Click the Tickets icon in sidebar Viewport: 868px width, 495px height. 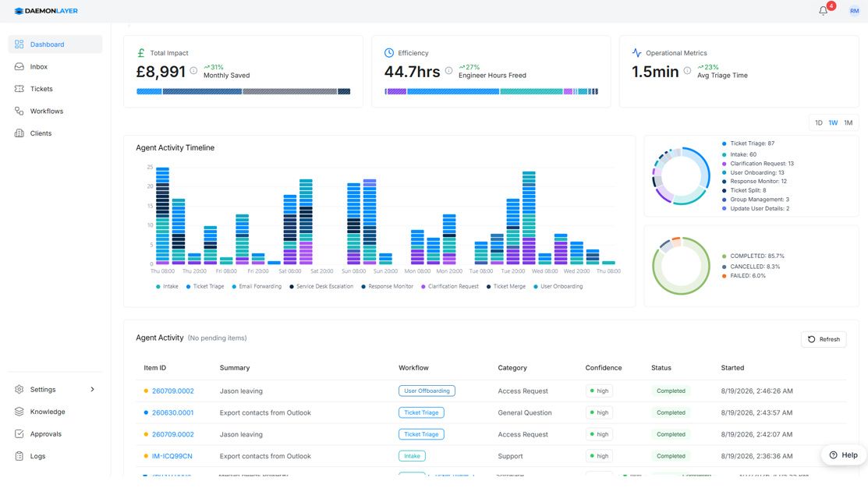coord(19,89)
